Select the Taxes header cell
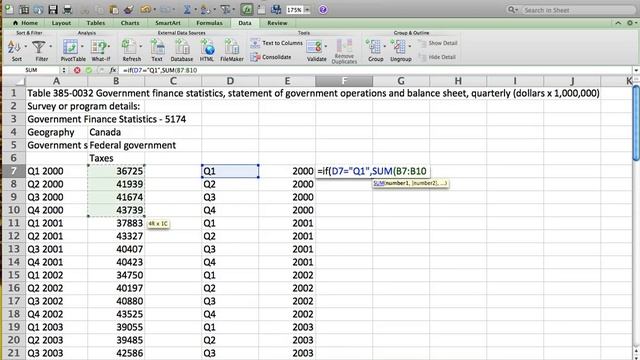Image resolution: width=640 pixels, height=360 pixels. coord(116,158)
